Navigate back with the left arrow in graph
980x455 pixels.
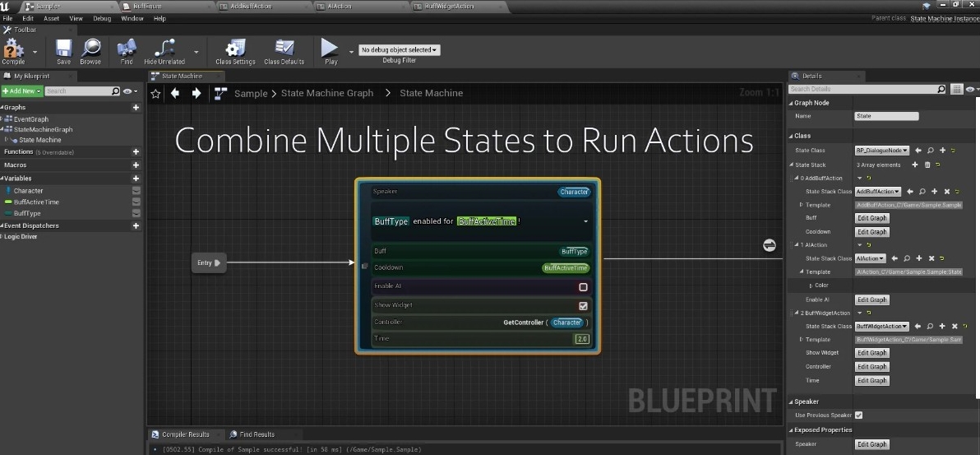pos(175,94)
